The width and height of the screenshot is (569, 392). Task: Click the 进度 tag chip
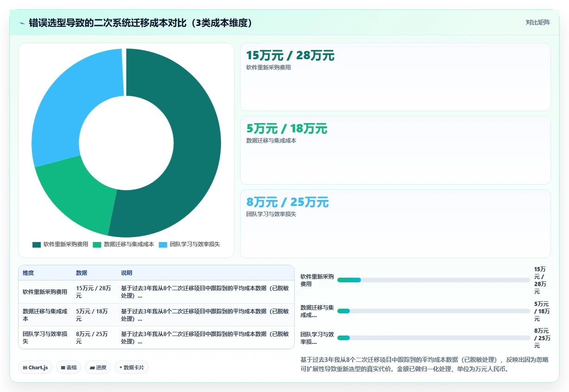(98, 367)
